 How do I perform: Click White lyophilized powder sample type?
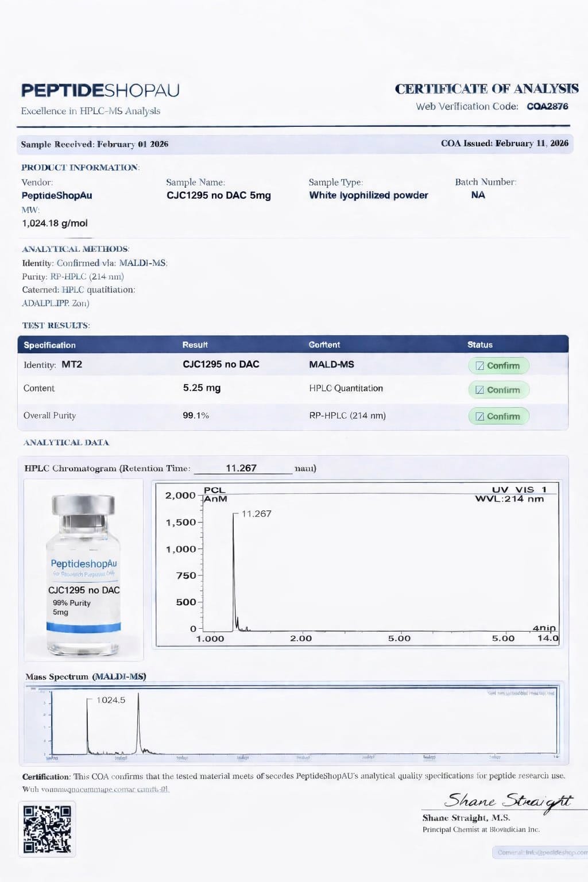pos(369,195)
